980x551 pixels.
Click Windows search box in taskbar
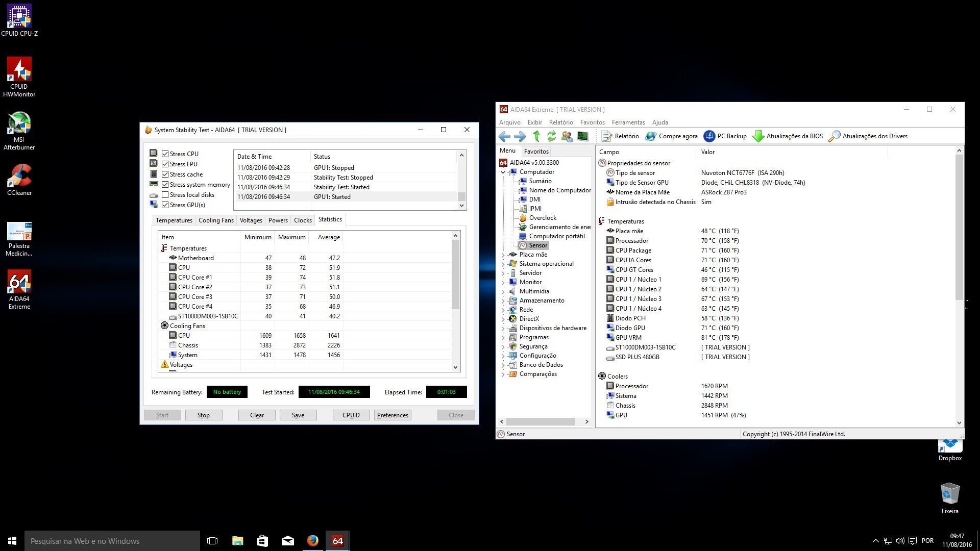click(112, 541)
